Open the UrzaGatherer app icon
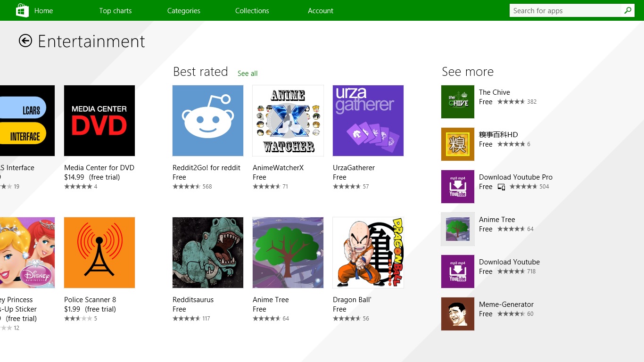644x362 pixels. 368,121
